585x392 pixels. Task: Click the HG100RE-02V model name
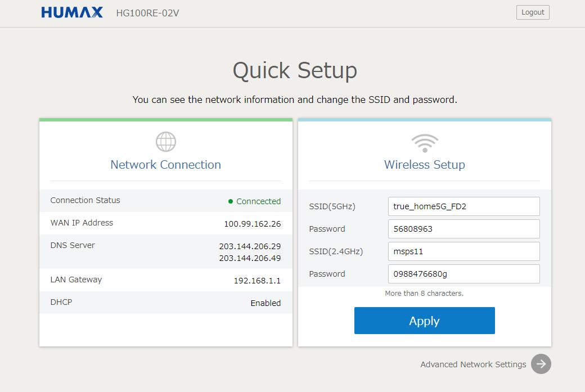pos(147,13)
